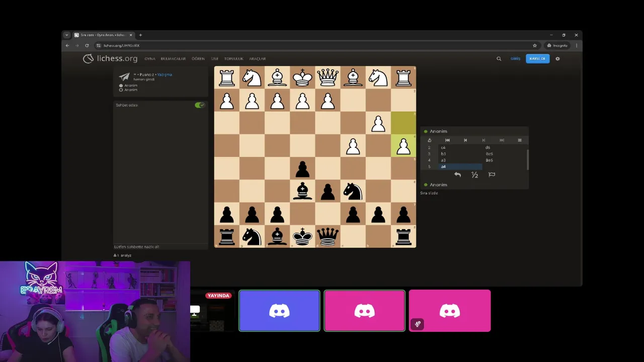Flip the board using the flip icon
Screen dimensions: 644x362
(x=429, y=140)
